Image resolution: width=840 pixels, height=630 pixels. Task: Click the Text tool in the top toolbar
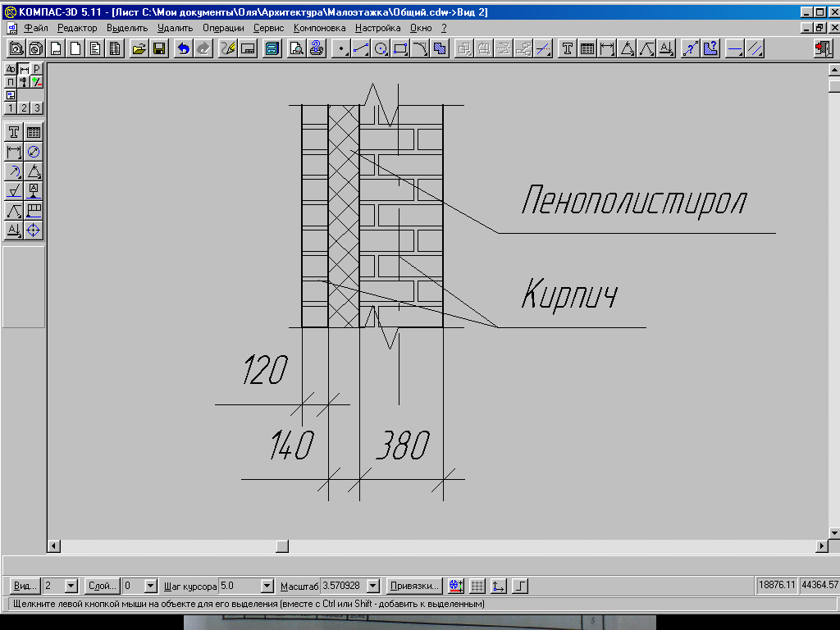point(568,48)
